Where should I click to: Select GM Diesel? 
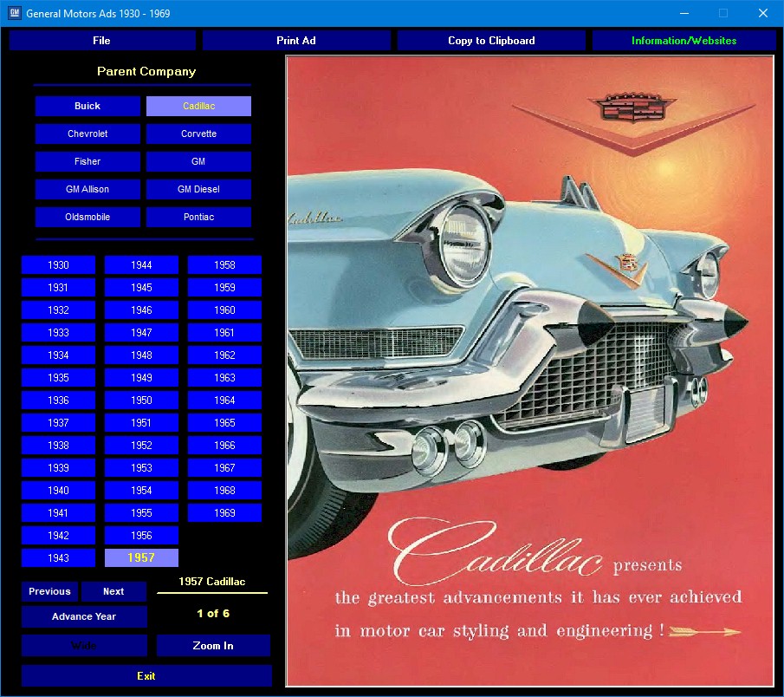click(198, 189)
